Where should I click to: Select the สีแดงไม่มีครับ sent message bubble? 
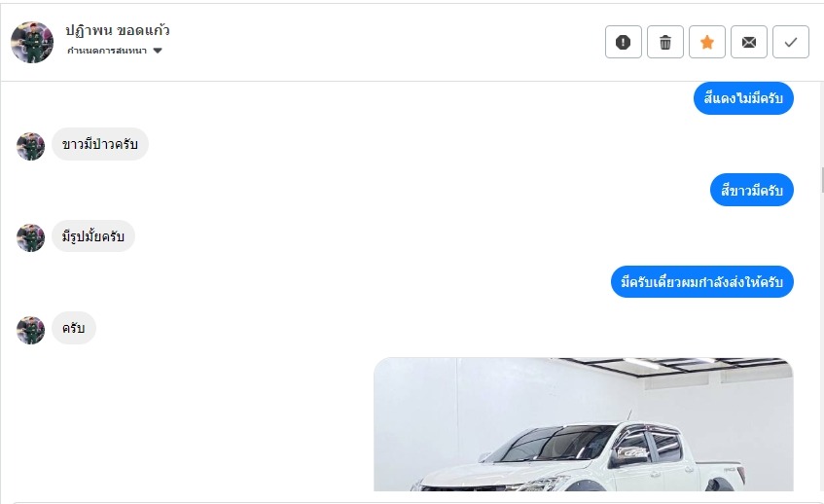click(743, 98)
